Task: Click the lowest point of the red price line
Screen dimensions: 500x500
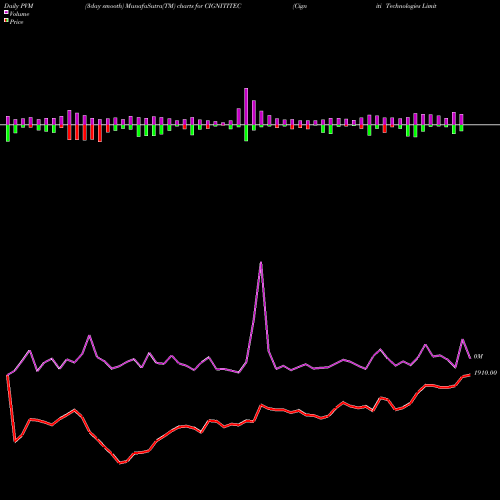Action: pos(120,463)
